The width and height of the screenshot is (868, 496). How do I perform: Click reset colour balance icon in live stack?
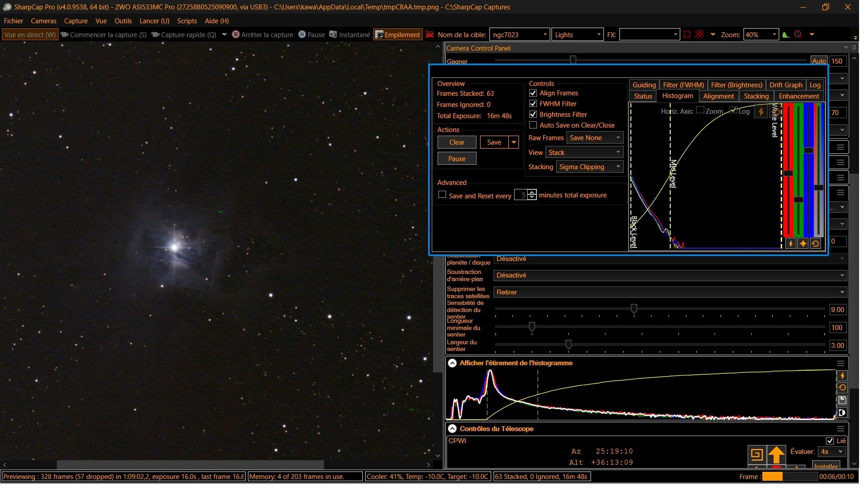[x=816, y=244]
